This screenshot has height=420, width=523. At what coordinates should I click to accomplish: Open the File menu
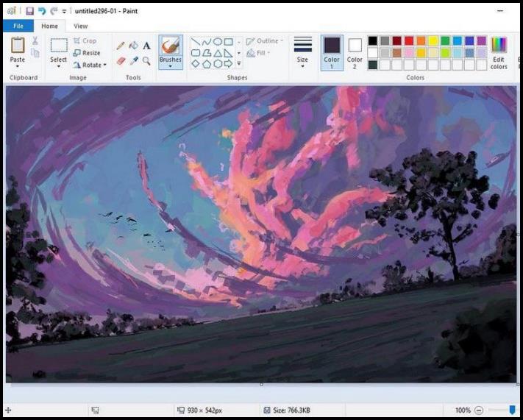(x=18, y=26)
